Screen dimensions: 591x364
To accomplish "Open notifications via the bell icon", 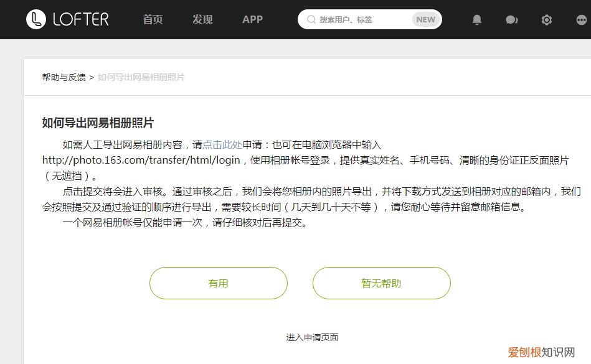I will click(476, 19).
